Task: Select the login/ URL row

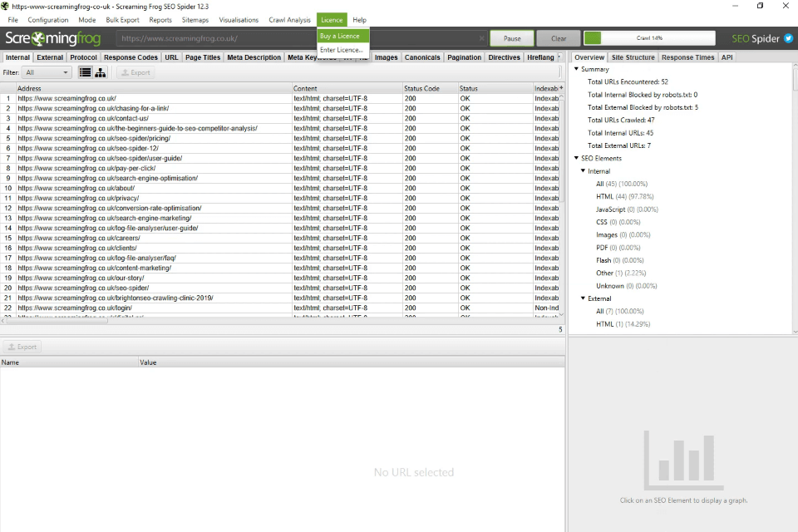Action: 280,308
